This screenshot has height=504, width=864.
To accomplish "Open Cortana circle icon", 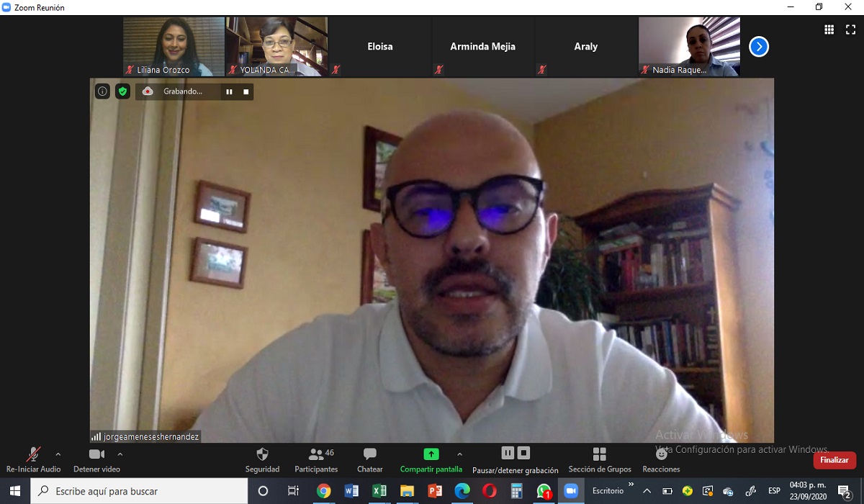I will coord(263,491).
